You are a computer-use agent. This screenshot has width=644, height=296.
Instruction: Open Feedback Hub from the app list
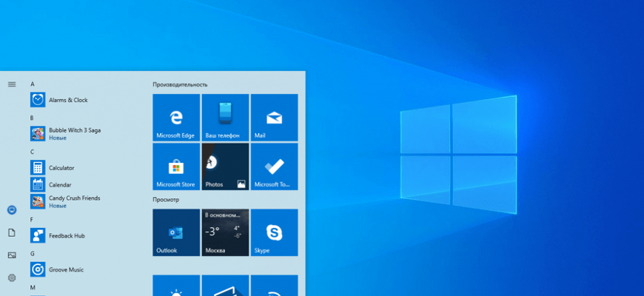point(66,235)
